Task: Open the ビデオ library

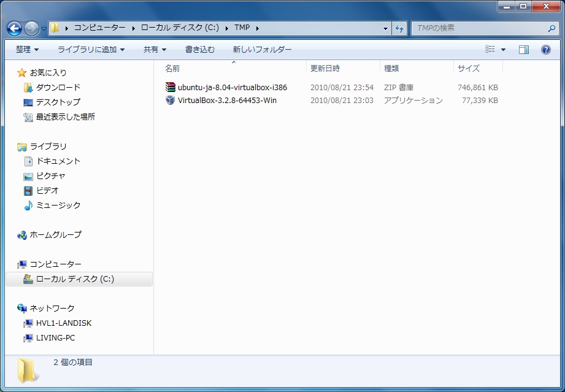Action: tap(47, 191)
